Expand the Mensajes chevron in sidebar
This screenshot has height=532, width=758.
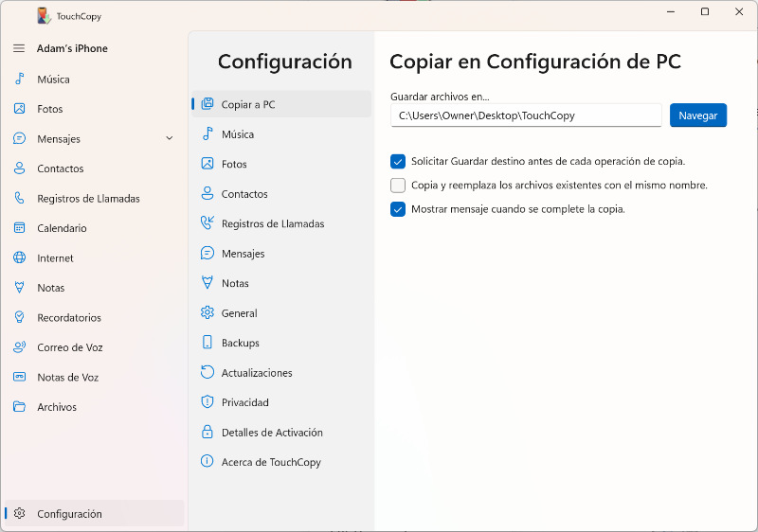170,138
